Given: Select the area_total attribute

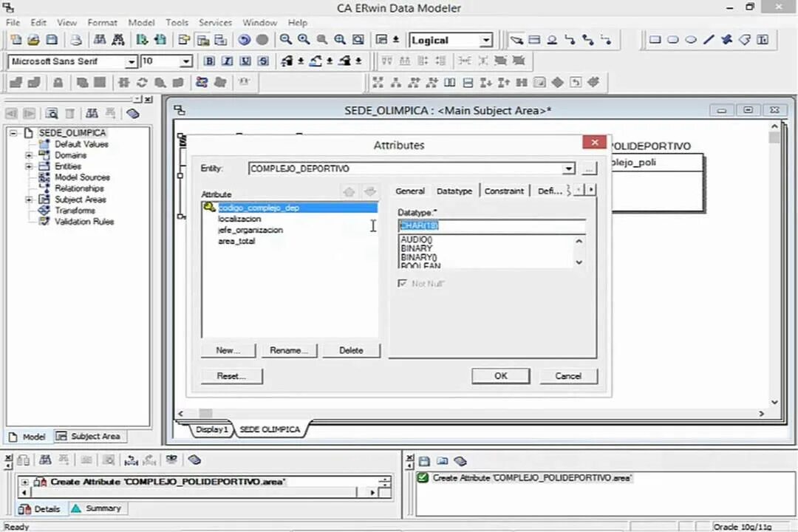Looking at the screenshot, I should [236, 242].
